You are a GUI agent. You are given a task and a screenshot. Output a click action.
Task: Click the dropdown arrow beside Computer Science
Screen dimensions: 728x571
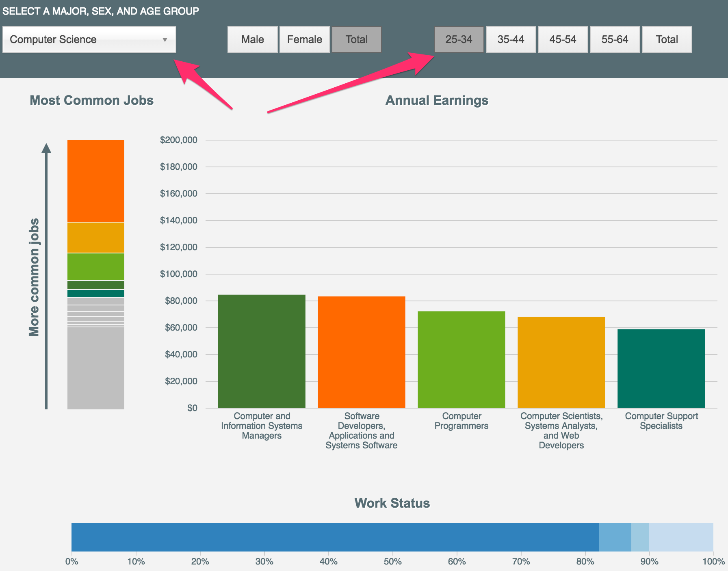(165, 40)
